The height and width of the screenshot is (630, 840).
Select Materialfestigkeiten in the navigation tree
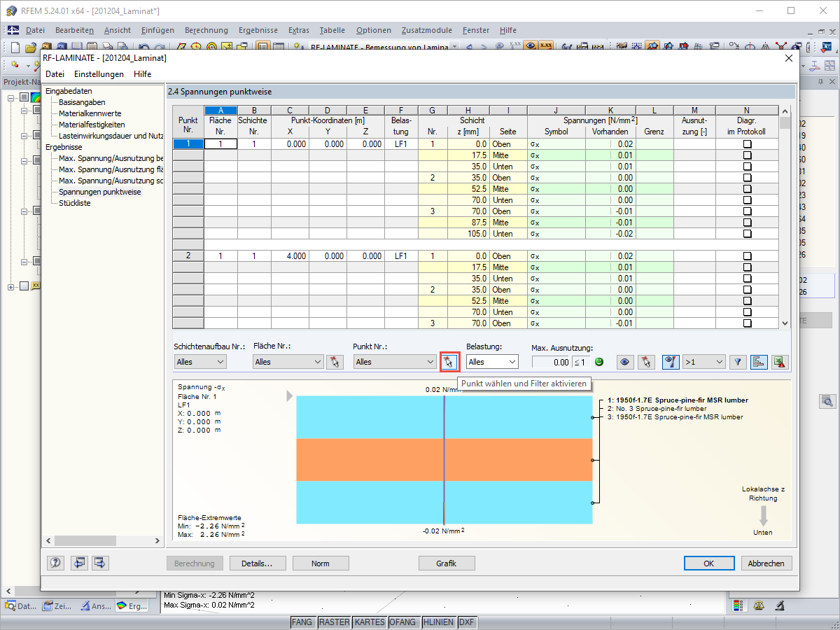point(92,125)
